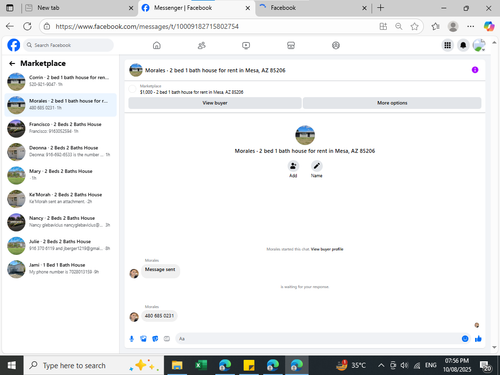
Task: Open the emoji picker in message box
Action: pos(465,339)
